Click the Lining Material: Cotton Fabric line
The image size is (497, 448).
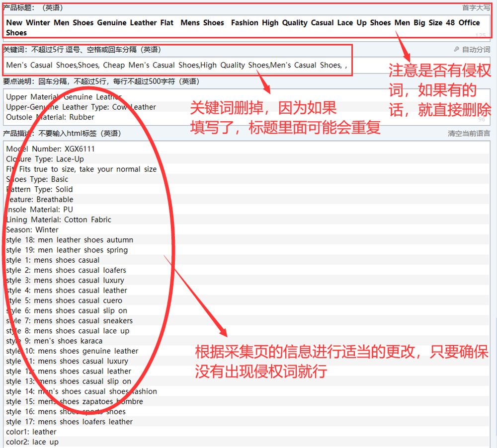tap(59, 220)
